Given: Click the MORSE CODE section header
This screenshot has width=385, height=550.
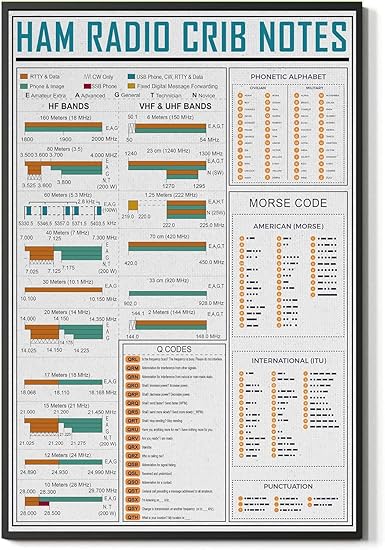Looking at the screenshot, I should 288,203.
